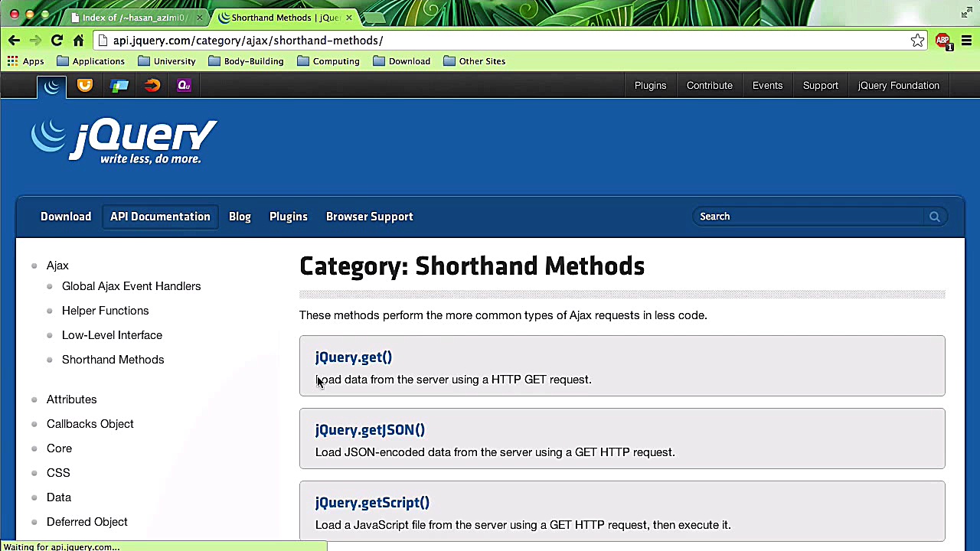The height and width of the screenshot is (551, 980).
Task: Bookmark this page with the star icon
Action: 917,41
